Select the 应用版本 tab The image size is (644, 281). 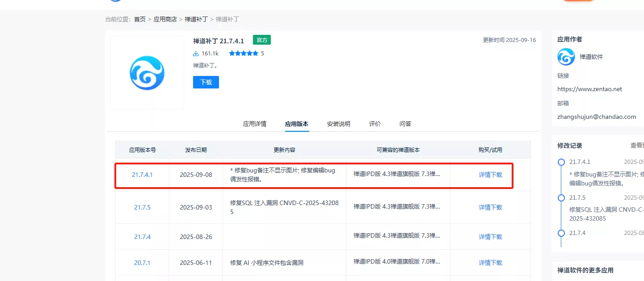(x=297, y=124)
